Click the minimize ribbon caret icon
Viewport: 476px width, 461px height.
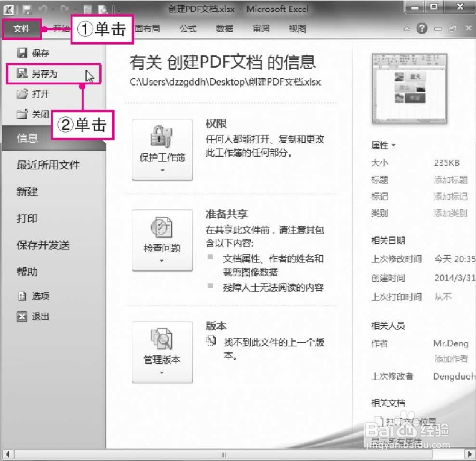(407, 29)
